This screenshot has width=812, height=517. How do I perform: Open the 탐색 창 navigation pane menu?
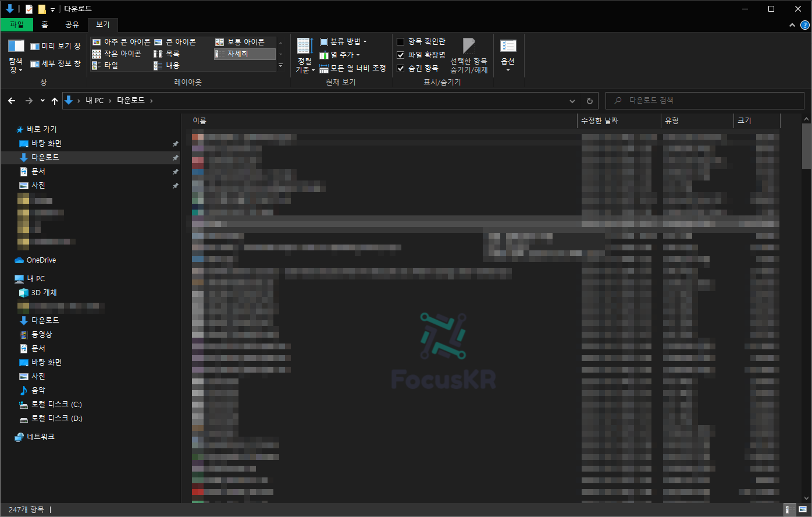[16, 56]
